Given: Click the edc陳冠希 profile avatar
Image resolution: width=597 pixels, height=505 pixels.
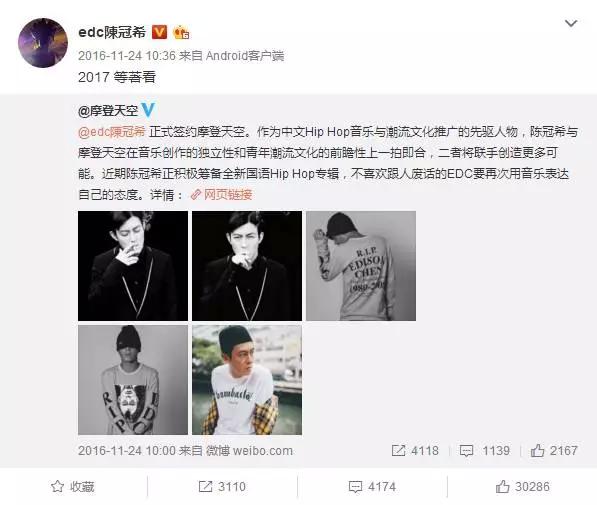Looking at the screenshot, I should pyautogui.click(x=43, y=43).
